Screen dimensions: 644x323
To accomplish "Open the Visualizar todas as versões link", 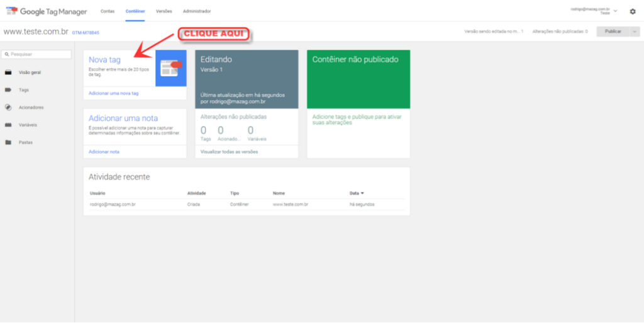I will click(x=229, y=152).
